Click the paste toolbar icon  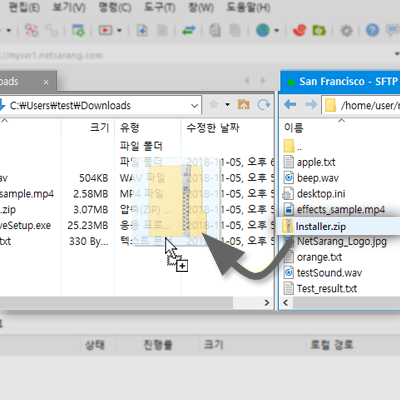(x=235, y=31)
